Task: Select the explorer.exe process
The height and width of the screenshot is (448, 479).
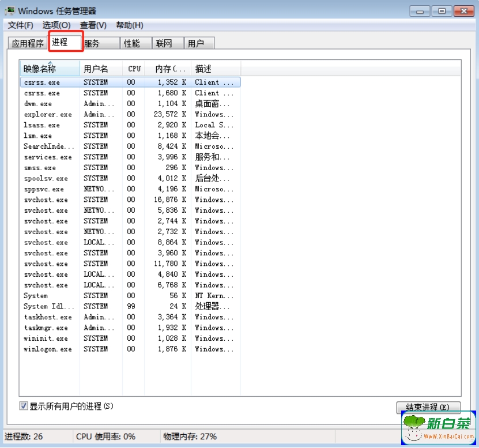Action: [130, 114]
